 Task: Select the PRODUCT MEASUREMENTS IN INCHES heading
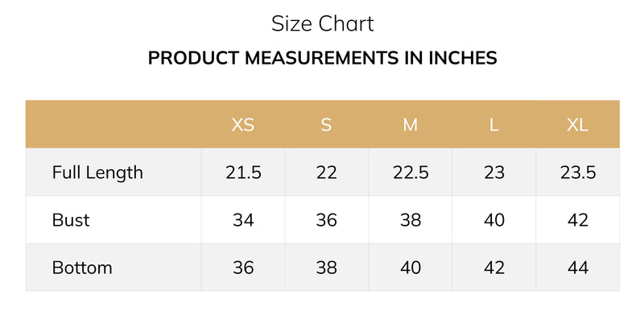(323, 58)
